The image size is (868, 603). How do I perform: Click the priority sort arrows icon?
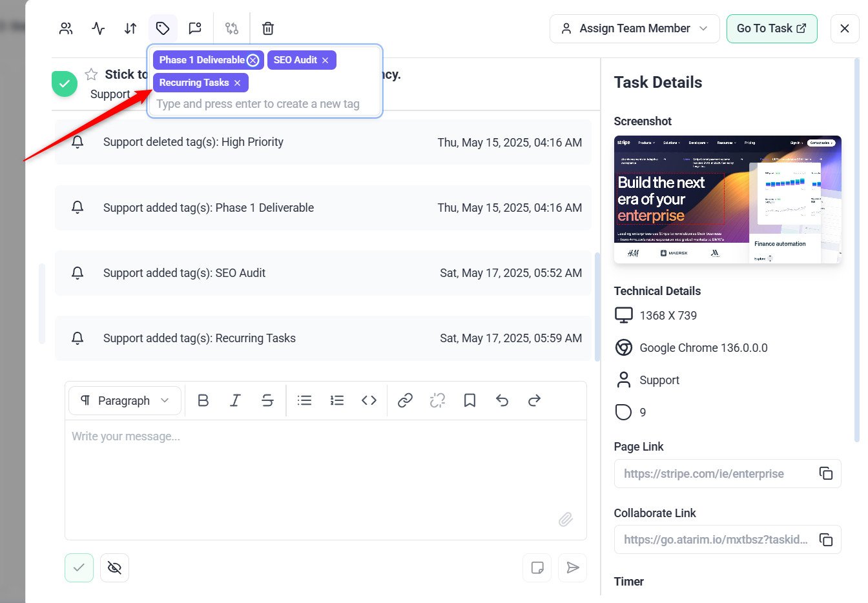[x=130, y=28]
